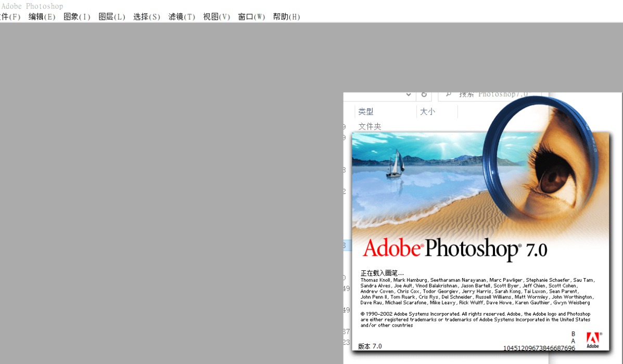Click the 版本 7.0 text on splash
Image resolution: width=623 pixels, height=364 pixels.
click(370, 346)
